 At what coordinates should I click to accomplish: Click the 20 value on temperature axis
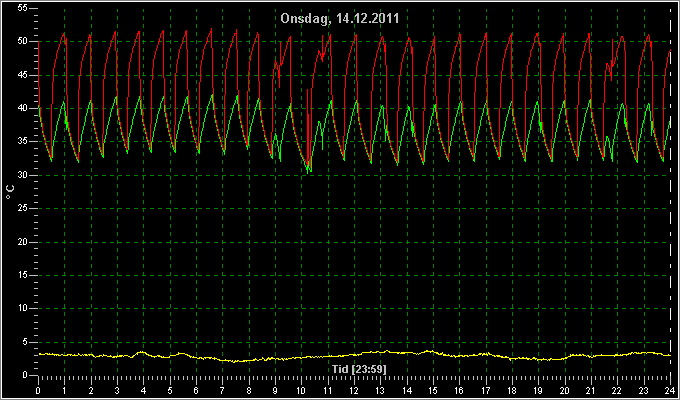pyautogui.click(x=23, y=242)
